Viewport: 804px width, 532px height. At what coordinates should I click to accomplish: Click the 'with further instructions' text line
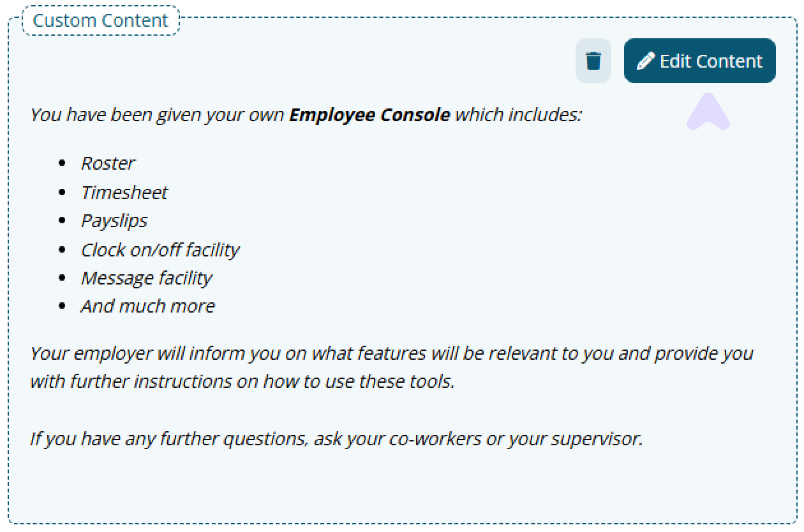[x=242, y=382]
